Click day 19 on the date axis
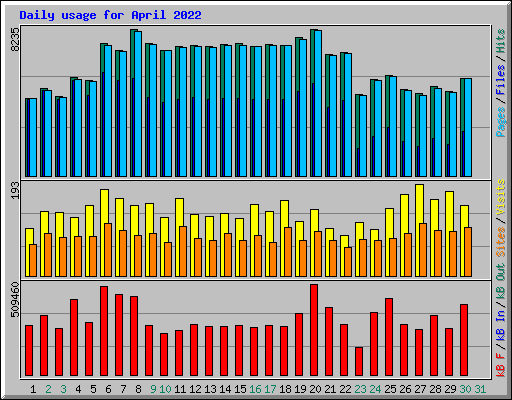512x400 pixels. pyautogui.click(x=300, y=389)
